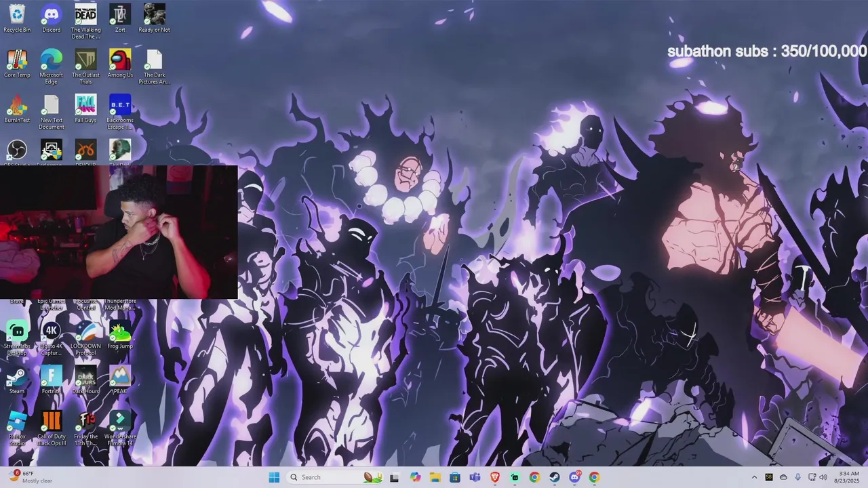Select the Fall Guys desktop icon
The height and width of the screenshot is (488, 868).
click(85, 109)
